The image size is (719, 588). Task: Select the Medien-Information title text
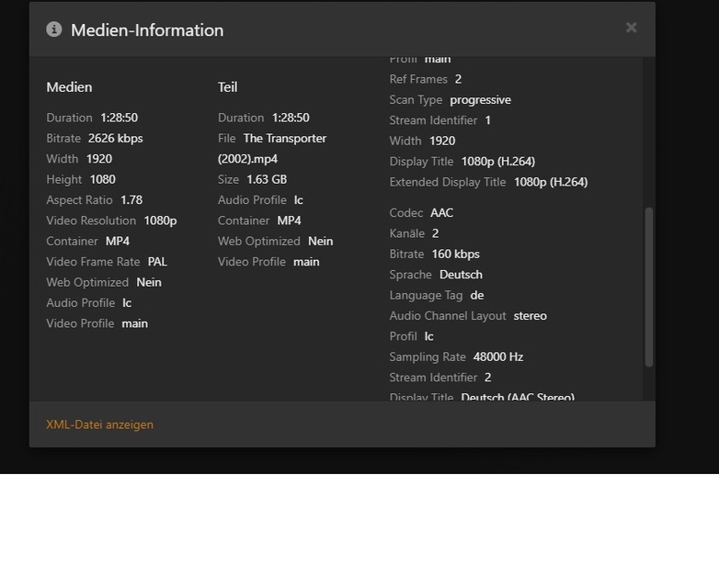[x=147, y=30]
